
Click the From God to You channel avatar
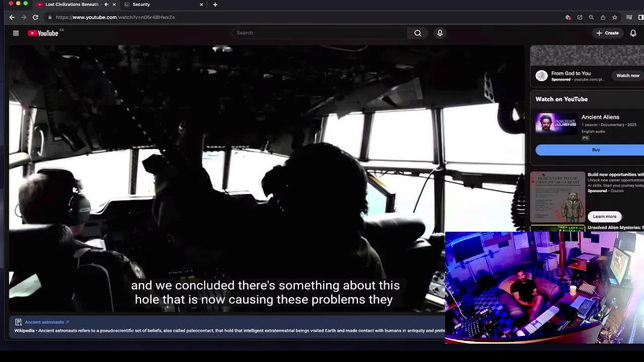(x=541, y=76)
